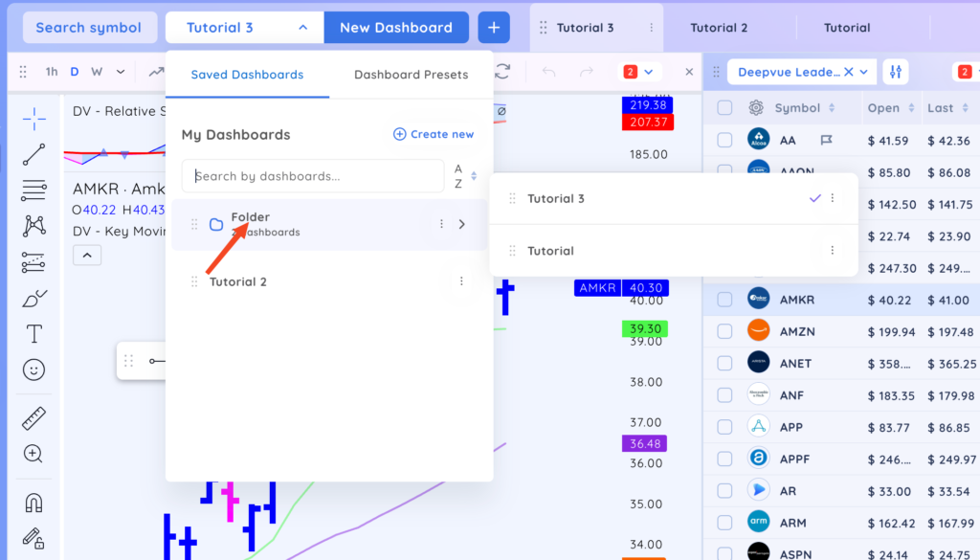Screen dimensions: 980x560
Task: Check the AMZN row checkbox
Action: [724, 331]
